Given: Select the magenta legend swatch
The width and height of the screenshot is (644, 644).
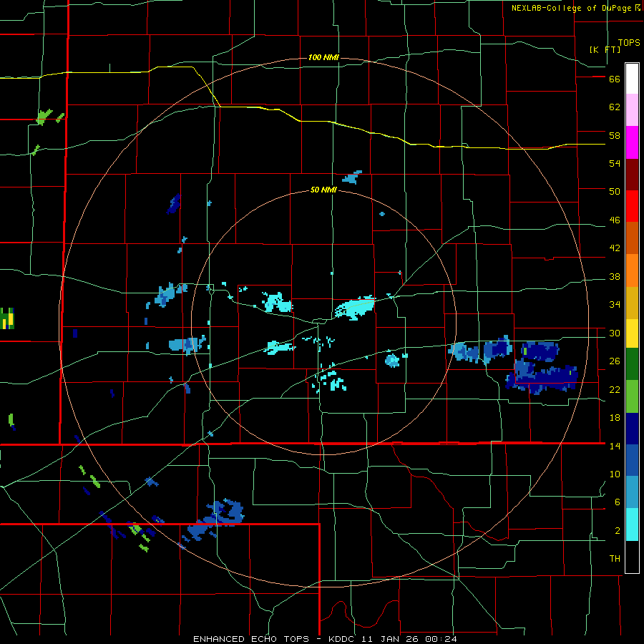Looking at the screenshot, I should click(632, 142).
